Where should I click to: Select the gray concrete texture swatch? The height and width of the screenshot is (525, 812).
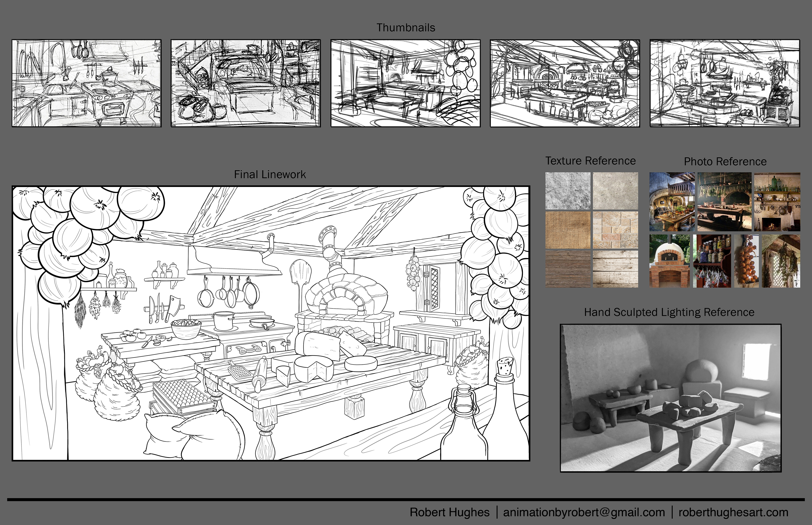568,191
